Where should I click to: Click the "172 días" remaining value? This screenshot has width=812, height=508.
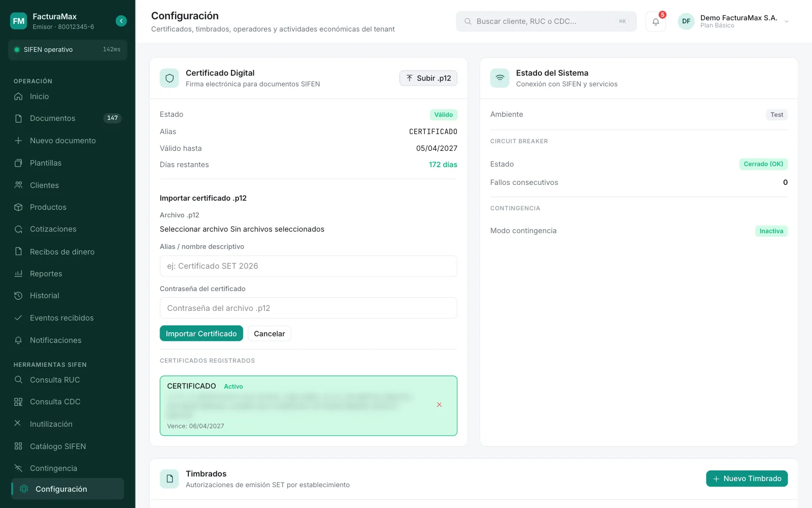pos(443,165)
